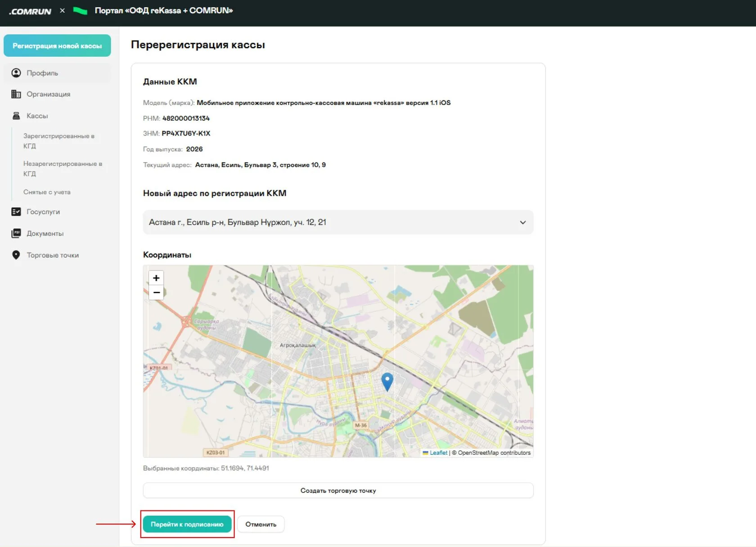The width and height of the screenshot is (756, 547).
Task: Click the Организация building icon
Action: pyautogui.click(x=16, y=94)
